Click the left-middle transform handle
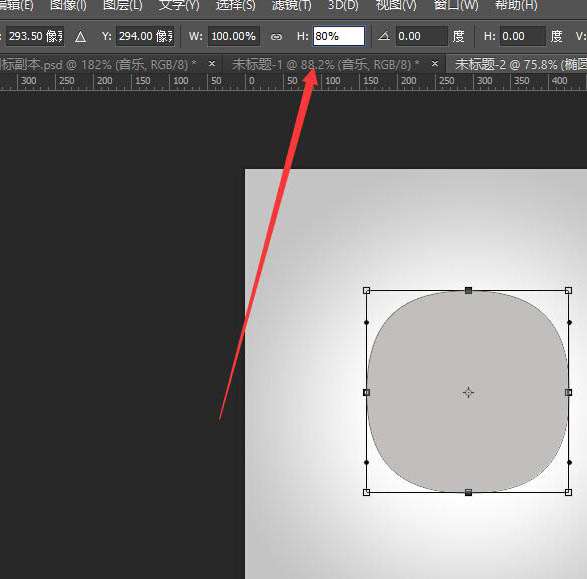The height and width of the screenshot is (579, 587). click(x=367, y=392)
